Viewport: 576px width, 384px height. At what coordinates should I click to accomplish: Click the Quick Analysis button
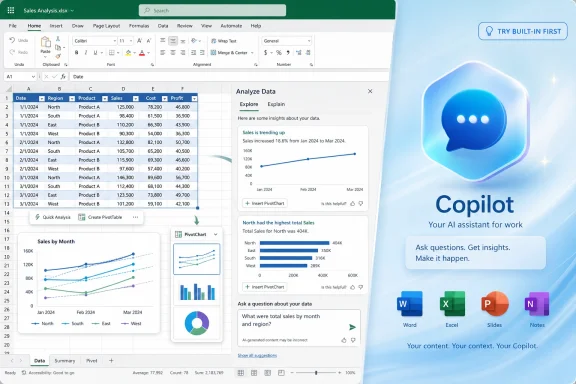pos(53,217)
